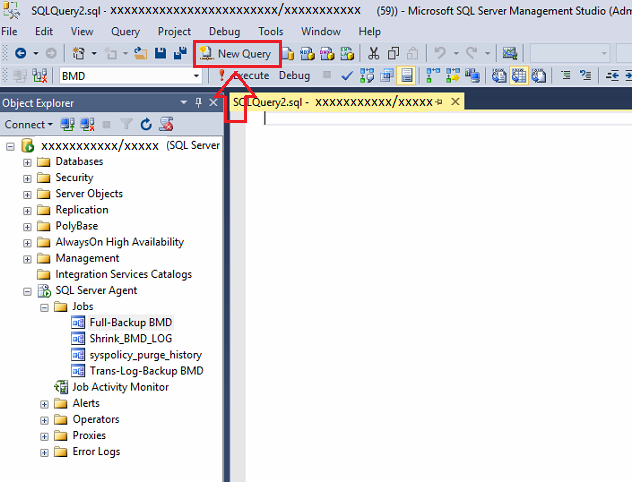The height and width of the screenshot is (482, 632).
Task: Expand the Security folder node
Action: coord(27,179)
